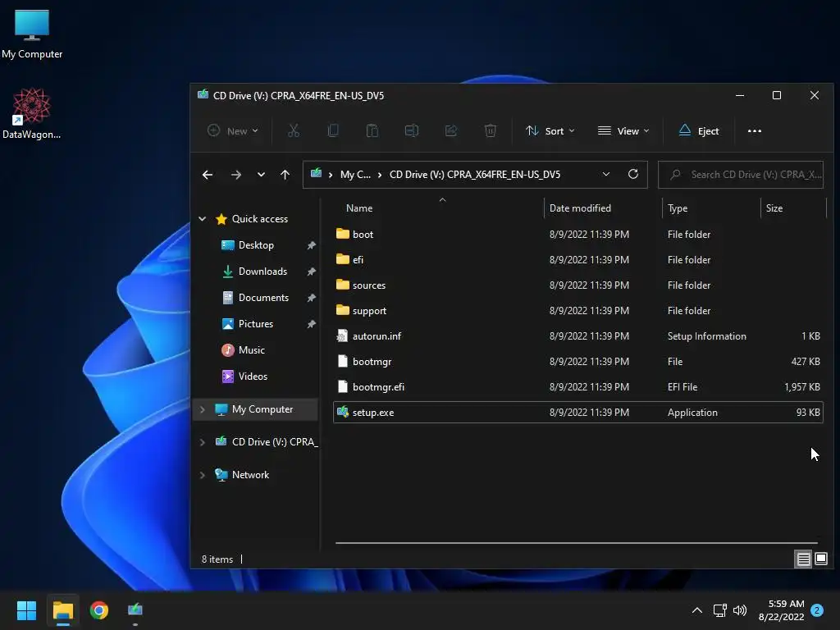Select Pictures in Quick access

point(256,324)
